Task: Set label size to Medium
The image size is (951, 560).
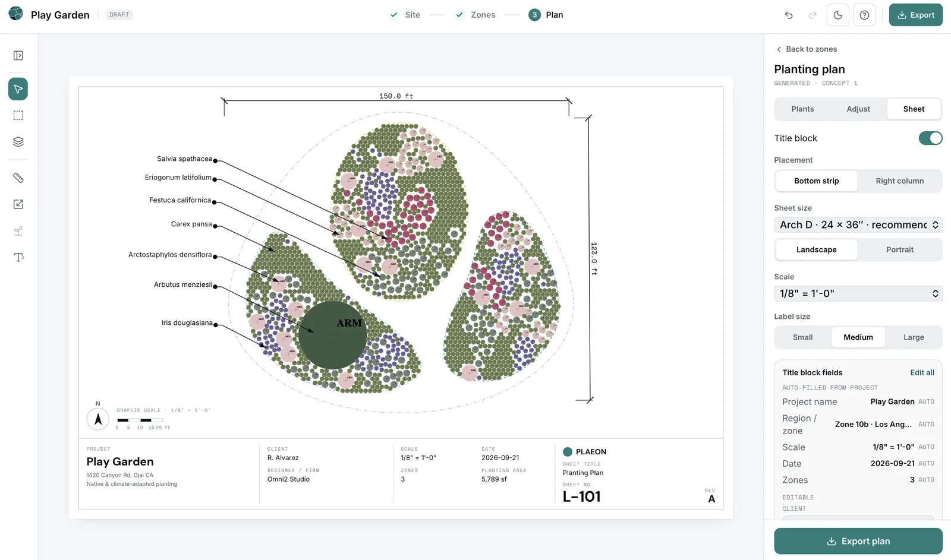Action: pyautogui.click(x=858, y=337)
